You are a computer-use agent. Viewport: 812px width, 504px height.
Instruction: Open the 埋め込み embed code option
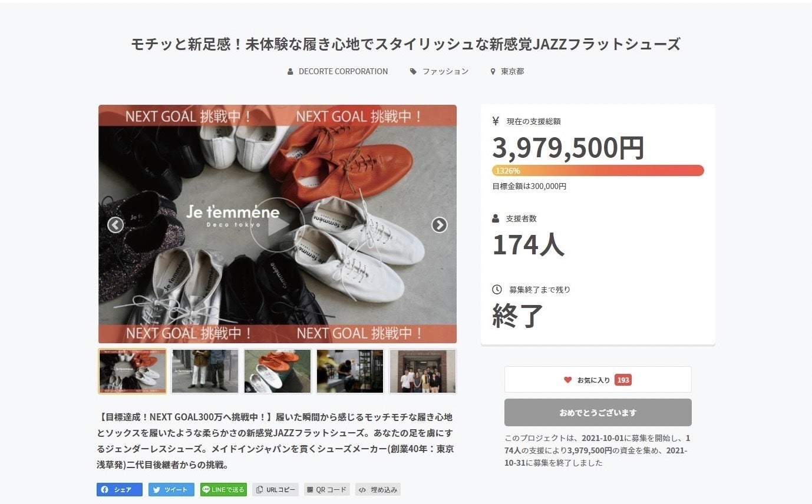[378, 489]
